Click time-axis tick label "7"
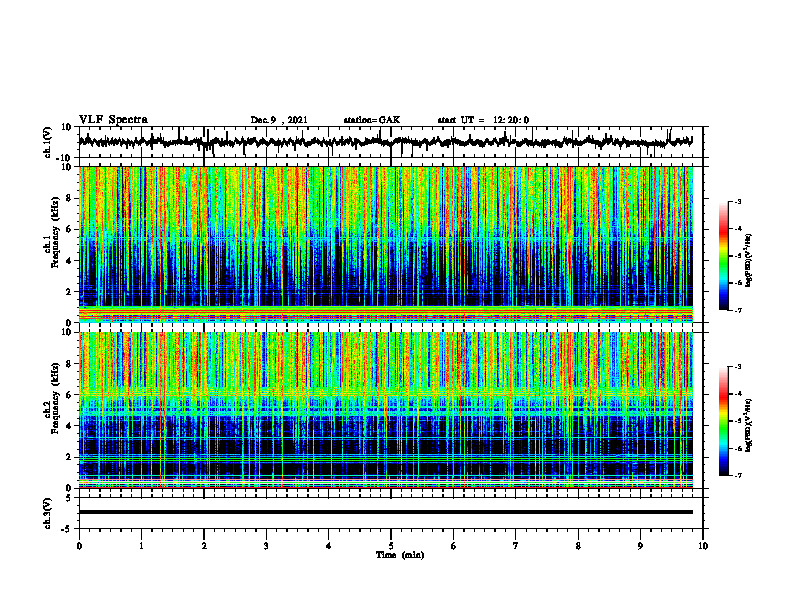792x612 pixels. [516, 546]
